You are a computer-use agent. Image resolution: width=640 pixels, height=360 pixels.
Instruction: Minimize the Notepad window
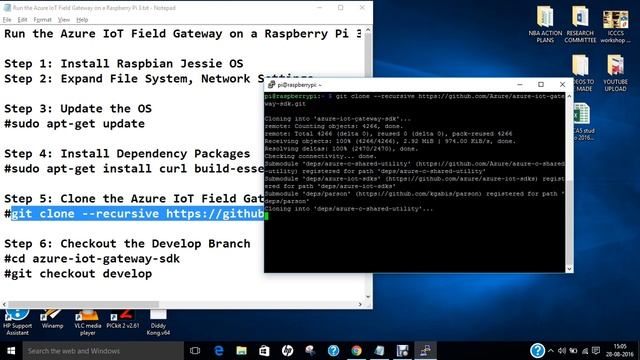320,8
